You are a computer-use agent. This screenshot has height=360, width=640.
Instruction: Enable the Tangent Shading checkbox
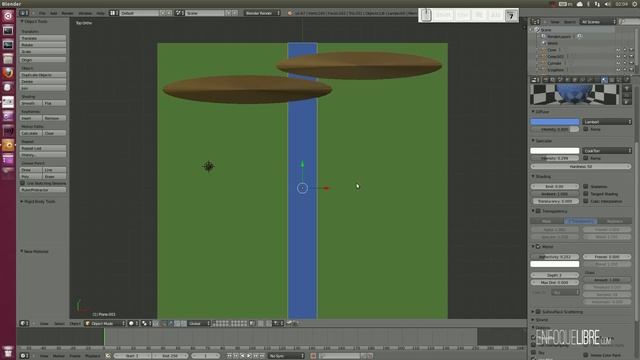click(586, 194)
